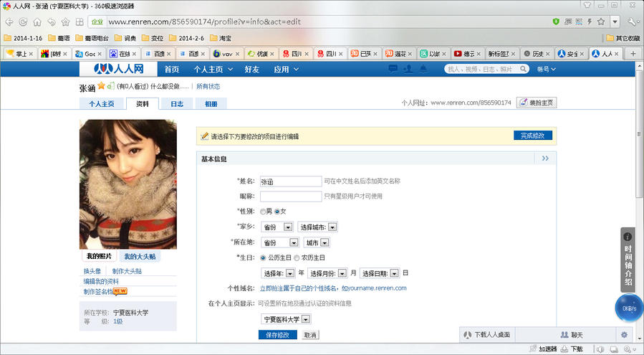The width and height of the screenshot is (644, 355).
Task: Collapse 基本信息 section with double chevron
Action: [545, 158]
